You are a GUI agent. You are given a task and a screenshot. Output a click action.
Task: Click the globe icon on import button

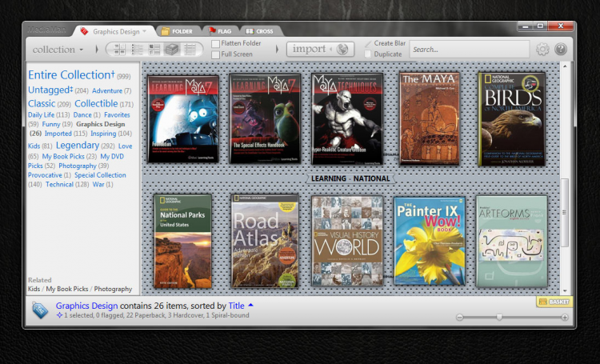pos(342,49)
